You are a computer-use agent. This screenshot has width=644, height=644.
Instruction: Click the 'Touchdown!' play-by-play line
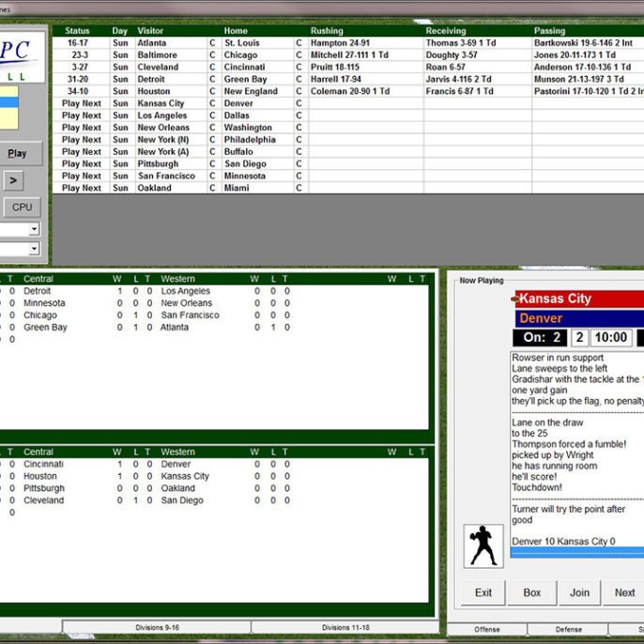click(537, 487)
